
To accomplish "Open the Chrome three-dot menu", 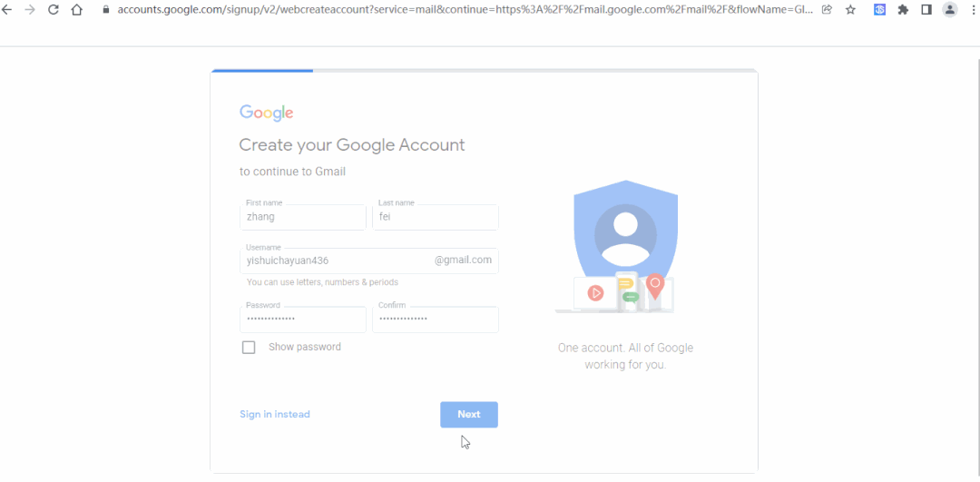I will point(972,10).
